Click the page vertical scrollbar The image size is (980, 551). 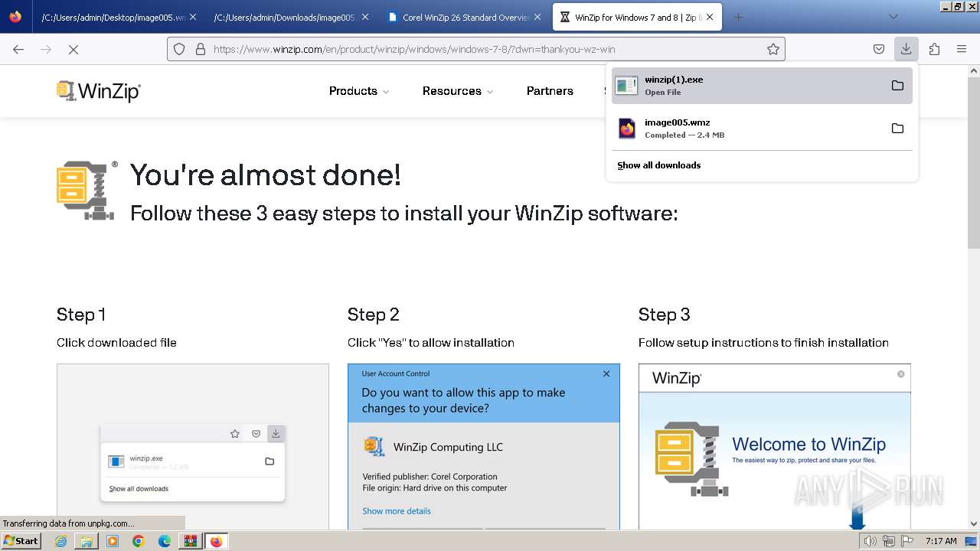point(974,161)
